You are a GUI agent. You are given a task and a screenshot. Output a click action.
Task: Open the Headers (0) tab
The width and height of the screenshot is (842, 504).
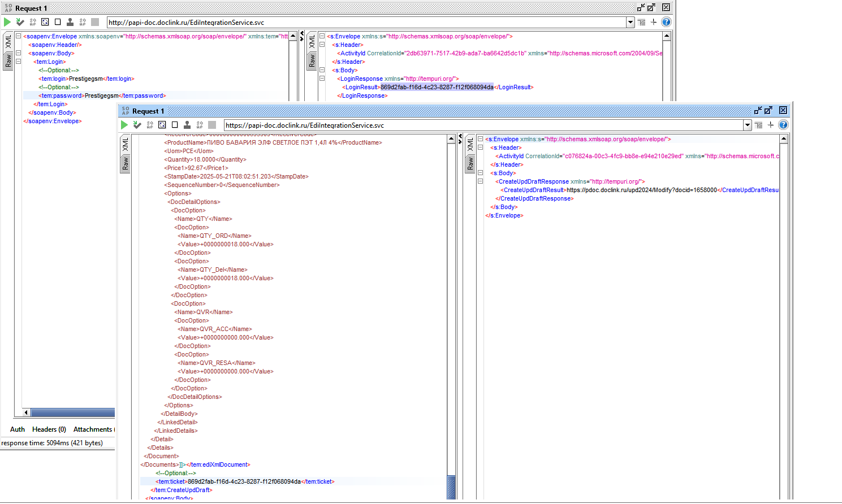[49, 429]
